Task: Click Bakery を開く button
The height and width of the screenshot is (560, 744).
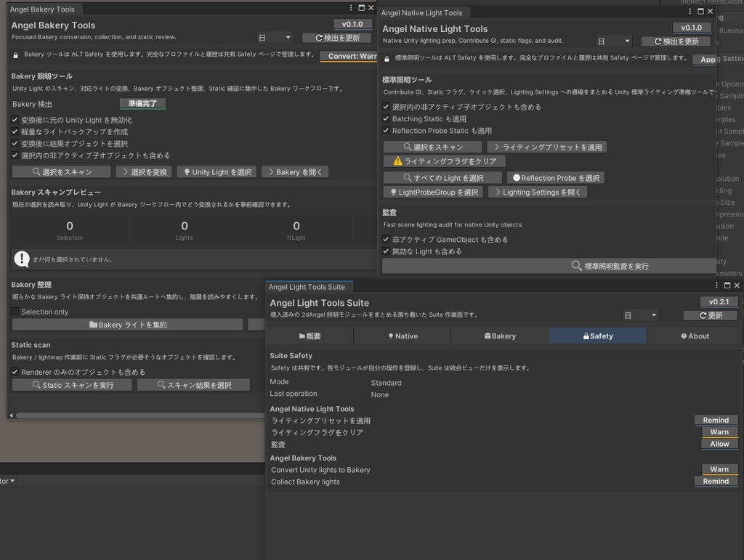Action: point(295,172)
